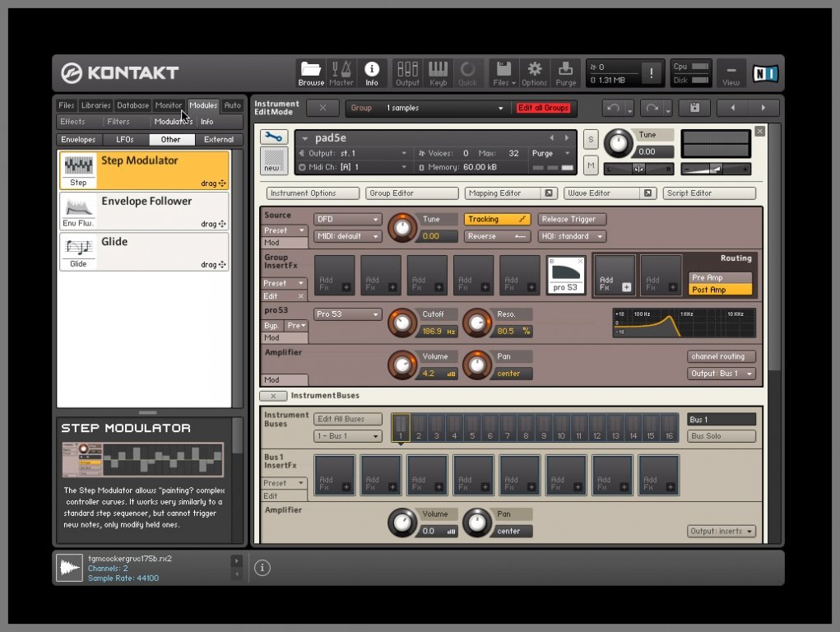The image size is (840, 632).
Task: Select the Envelope Follower module icon
Action: tap(78, 211)
